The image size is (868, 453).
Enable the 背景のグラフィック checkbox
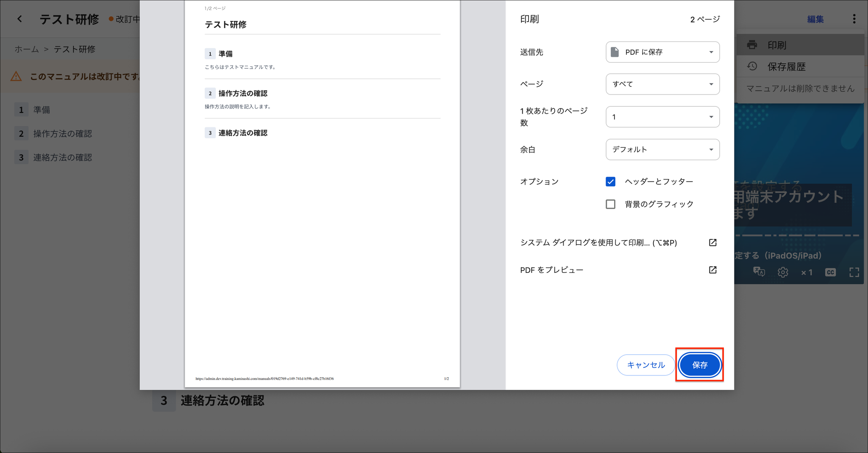(610, 204)
